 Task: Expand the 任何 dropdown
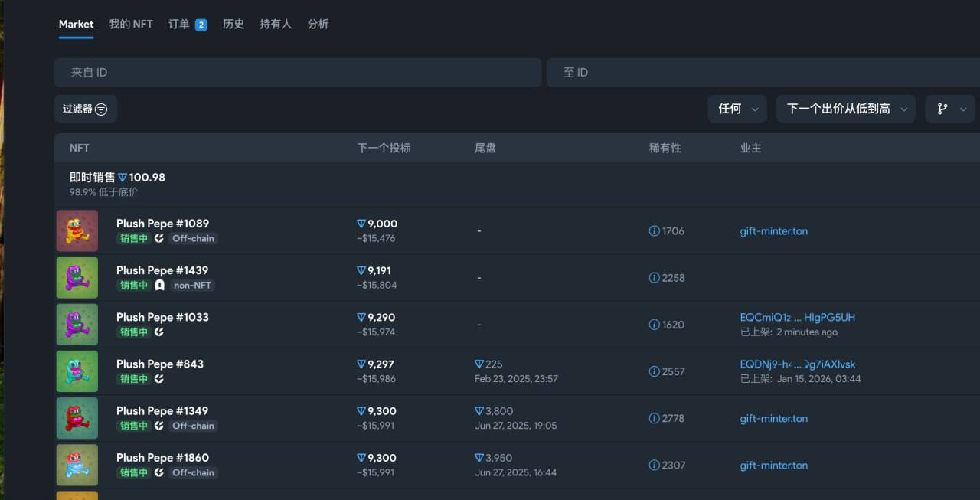[737, 109]
